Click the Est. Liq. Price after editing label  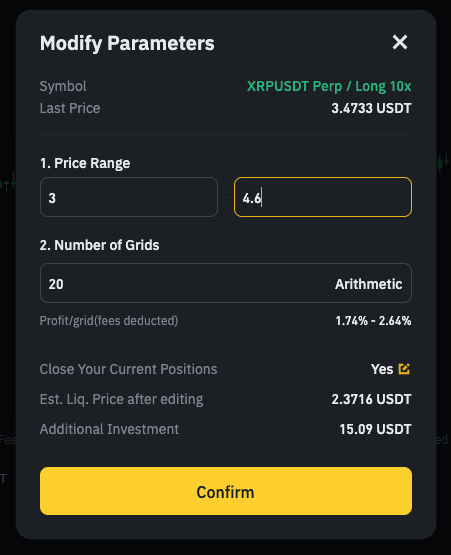[121, 399]
